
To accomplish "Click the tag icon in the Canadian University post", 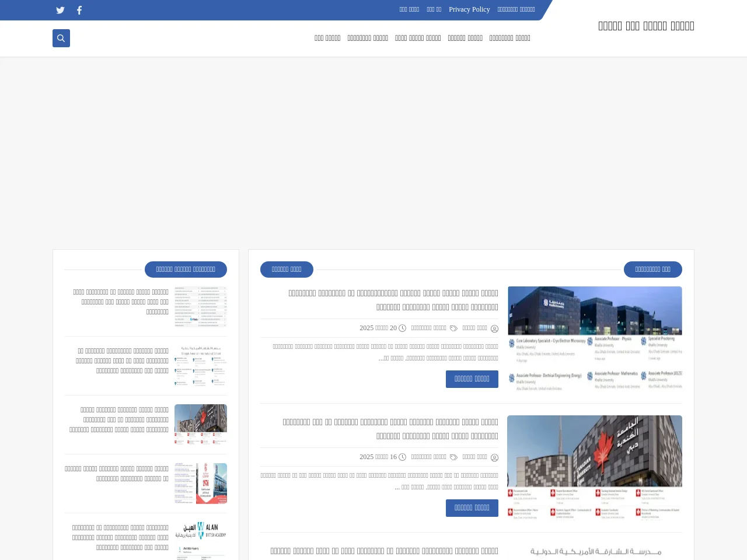I will (453, 457).
